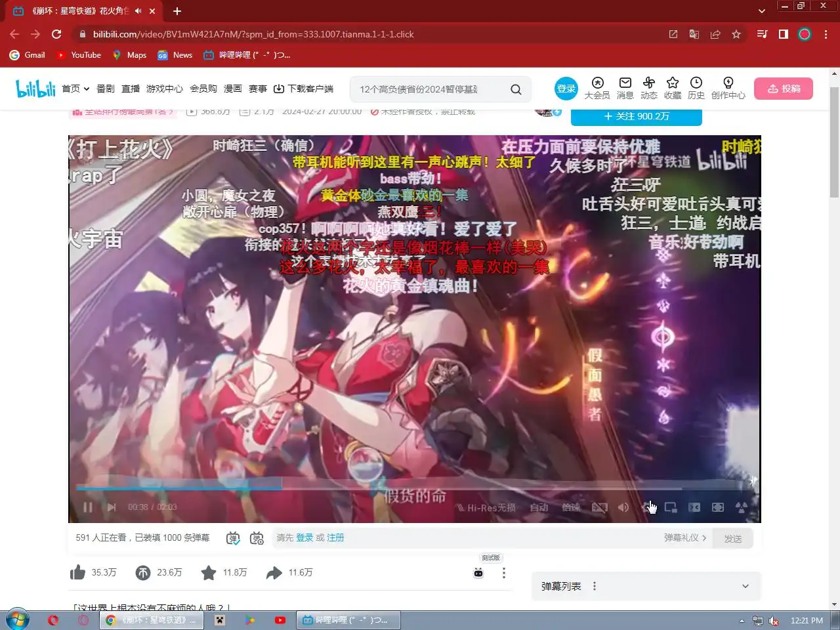
Task: Show hidden system tray icons arrow
Action: click(x=742, y=620)
